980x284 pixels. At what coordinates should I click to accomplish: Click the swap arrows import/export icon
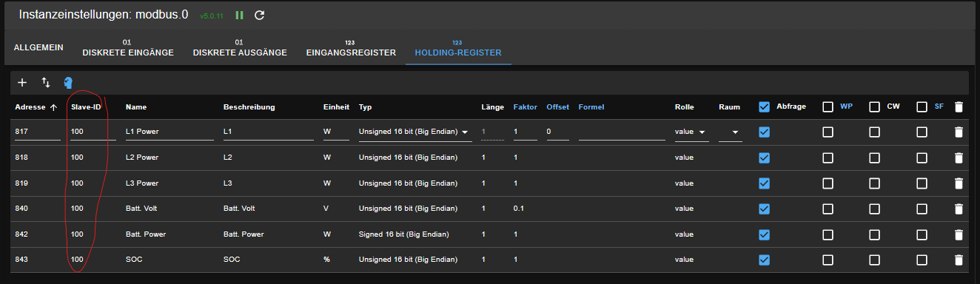46,83
